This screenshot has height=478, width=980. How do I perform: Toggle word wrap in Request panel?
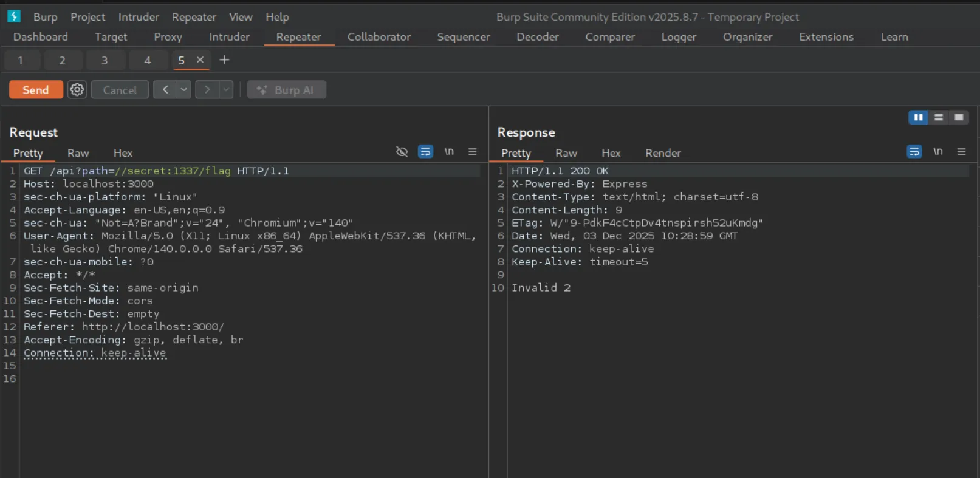[425, 152]
